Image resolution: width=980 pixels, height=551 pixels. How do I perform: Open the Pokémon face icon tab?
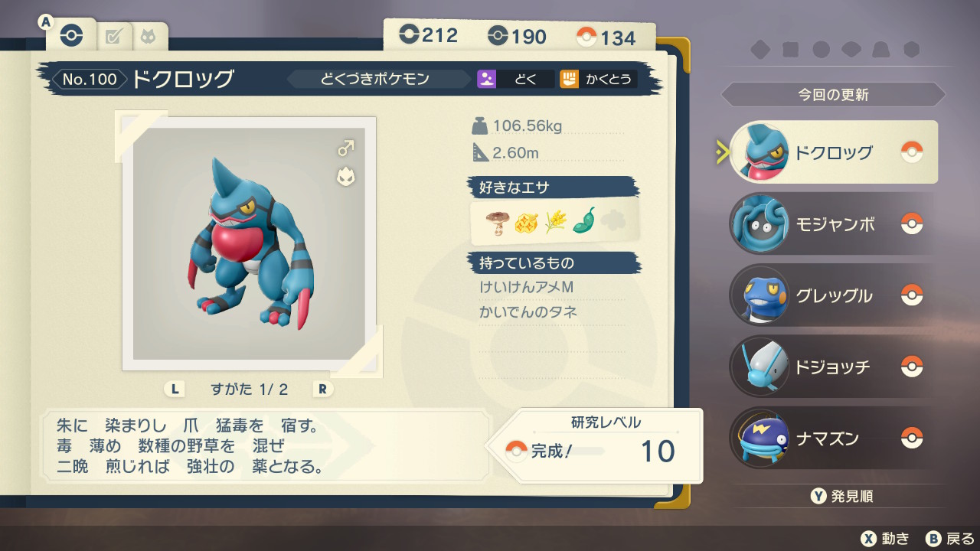[149, 36]
